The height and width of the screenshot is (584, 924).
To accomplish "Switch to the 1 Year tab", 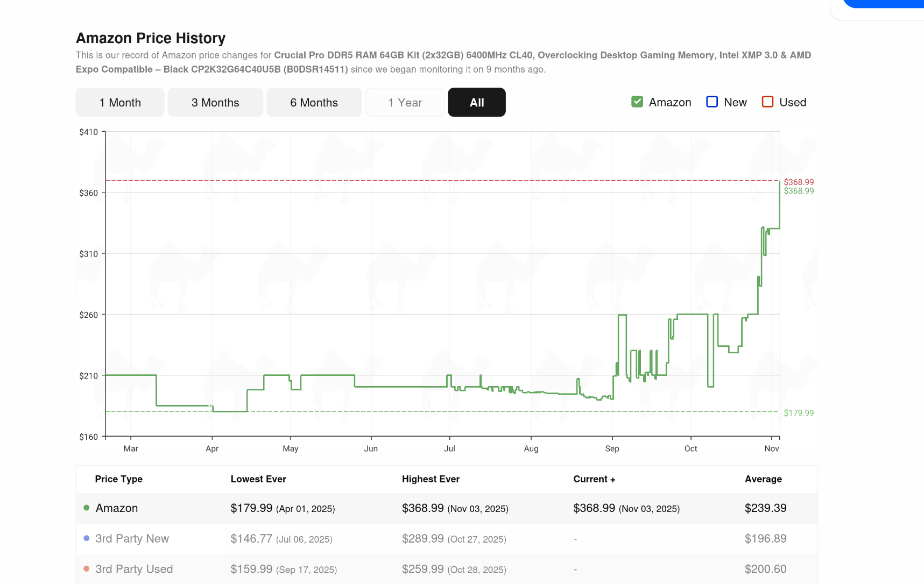I will 405,102.
